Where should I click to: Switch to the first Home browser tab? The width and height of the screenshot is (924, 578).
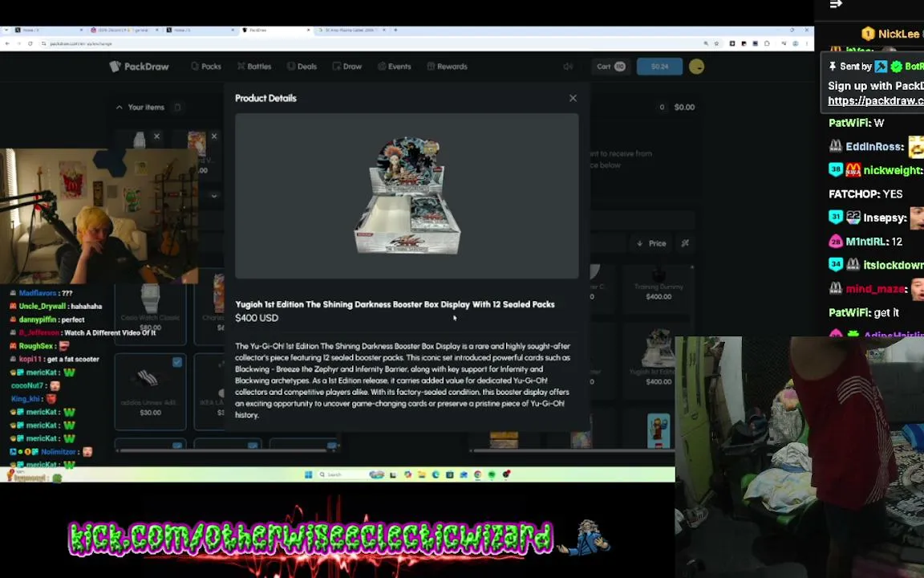pos(48,30)
